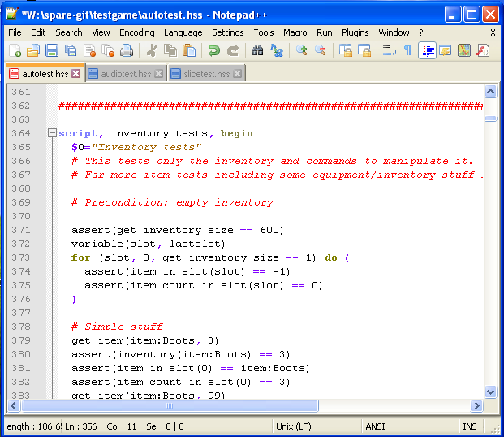Click vertical scrollbar up arrow
504x437 pixels.
click(x=490, y=92)
